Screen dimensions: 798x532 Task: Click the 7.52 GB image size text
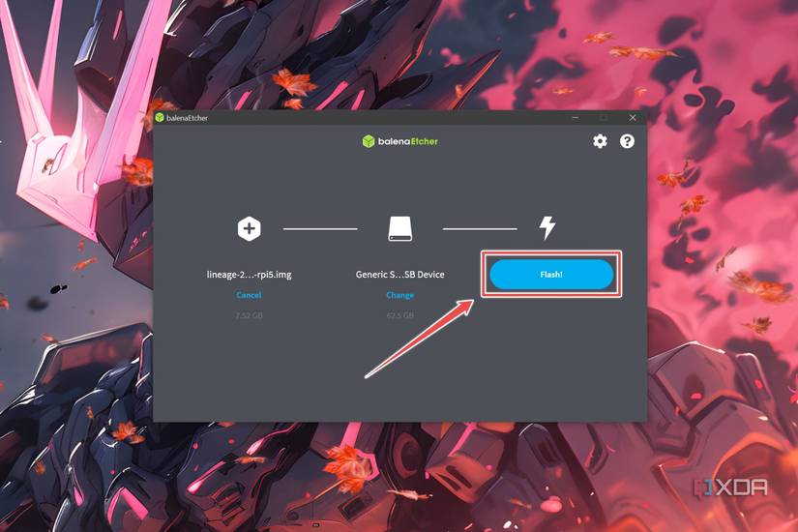click(250, 315)
